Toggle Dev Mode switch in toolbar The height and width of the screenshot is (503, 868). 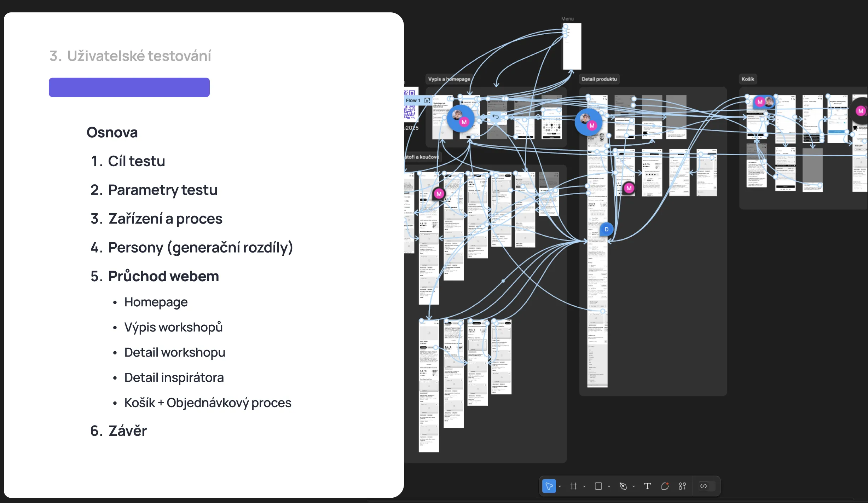(707, 486)
